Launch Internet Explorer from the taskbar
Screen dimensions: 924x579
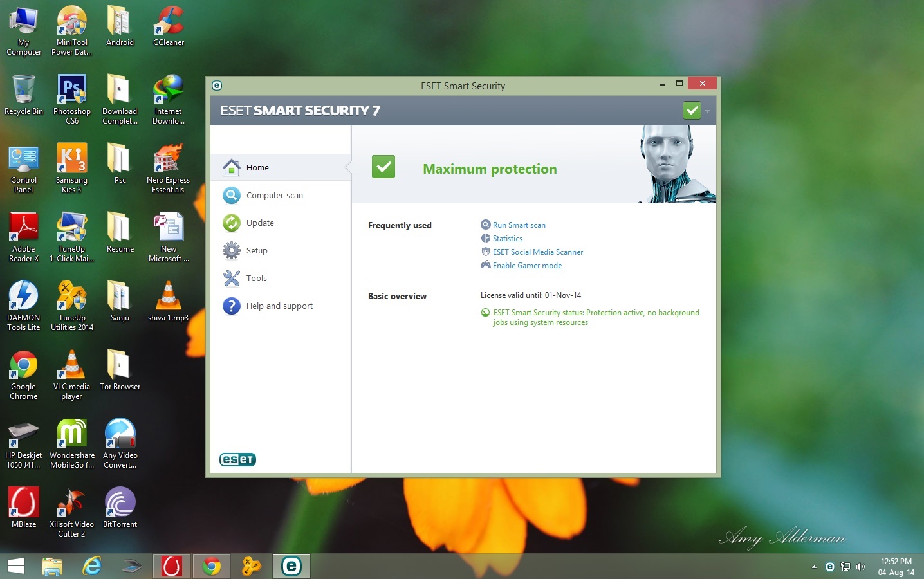(x=92, y=566)
